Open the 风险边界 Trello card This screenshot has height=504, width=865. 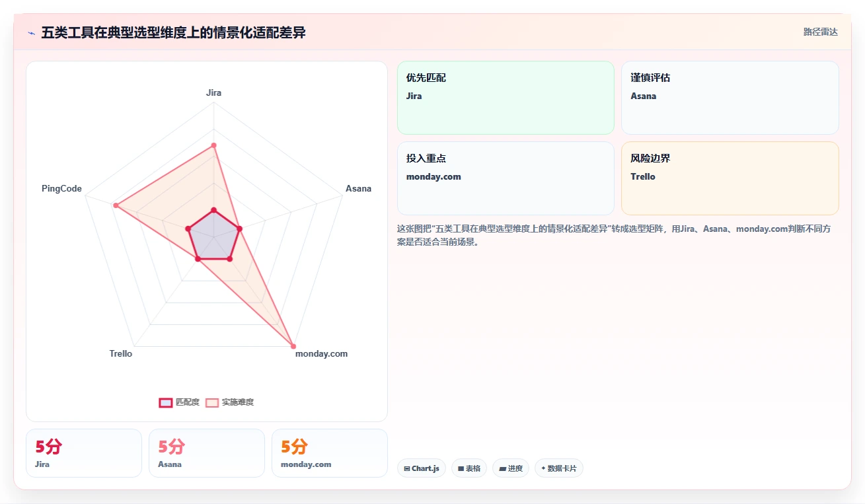(730, 178)
